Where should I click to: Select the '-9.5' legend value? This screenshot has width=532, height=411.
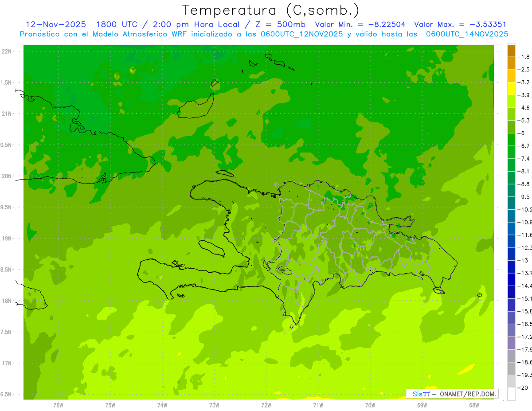tap(524, 196)
